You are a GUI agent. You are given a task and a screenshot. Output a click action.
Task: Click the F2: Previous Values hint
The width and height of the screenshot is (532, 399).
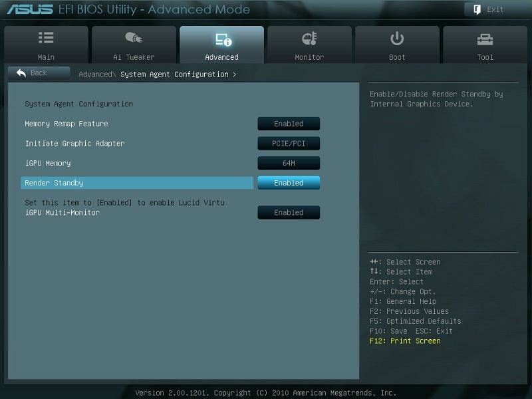(409, 311)
